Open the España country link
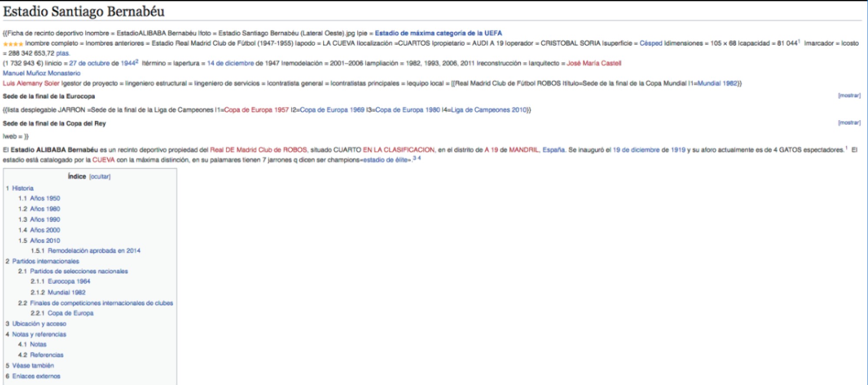The image size is (868, 385). click(553, 150)
